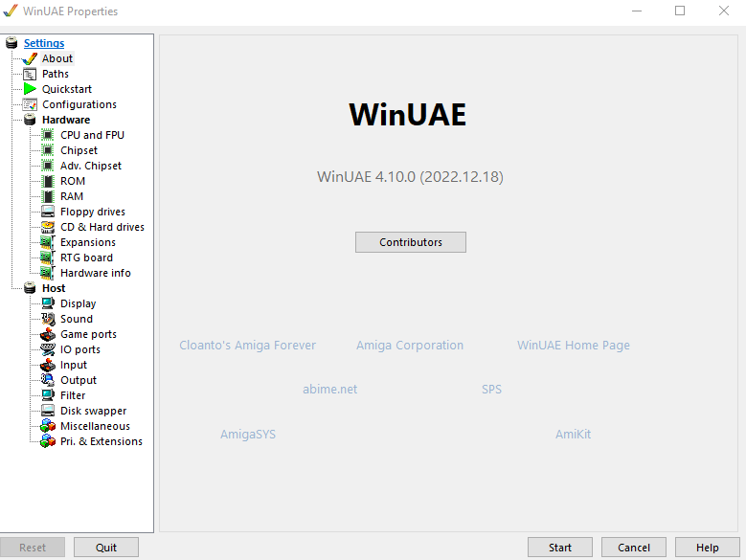The height and width of the screenshot is (560, 746).
Task: Open Floppy drives settings
Action: (92, 212)
